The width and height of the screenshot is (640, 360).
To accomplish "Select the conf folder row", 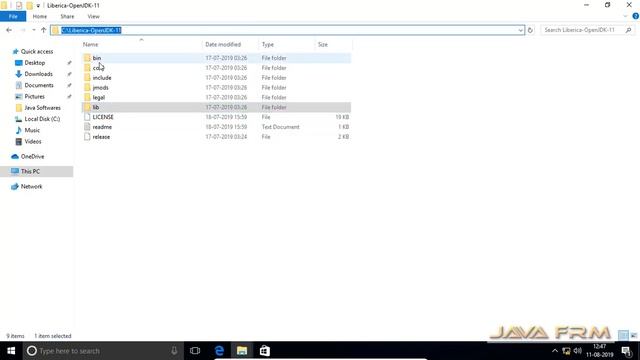I will (216, 68).
